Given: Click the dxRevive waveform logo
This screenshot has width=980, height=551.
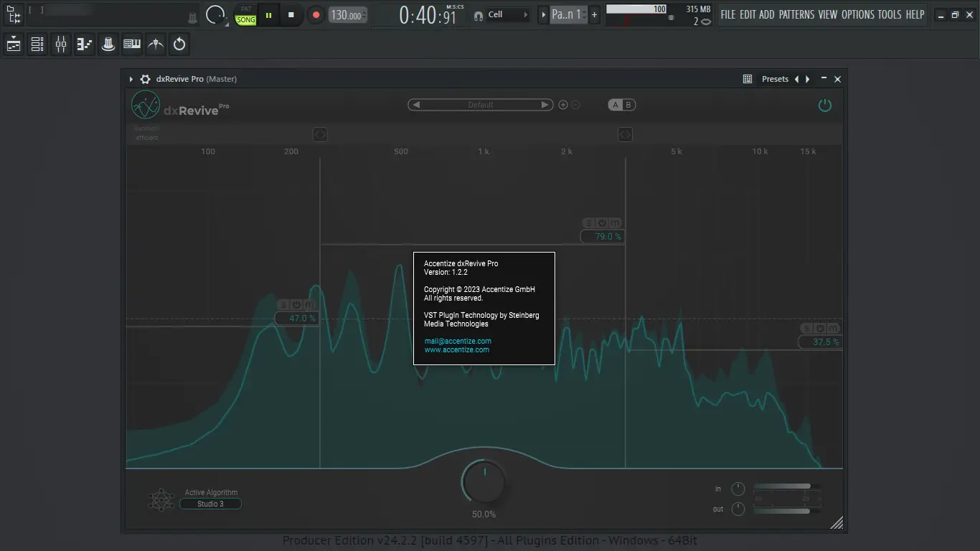Looking at the screenshot, I should coord(146,105).
